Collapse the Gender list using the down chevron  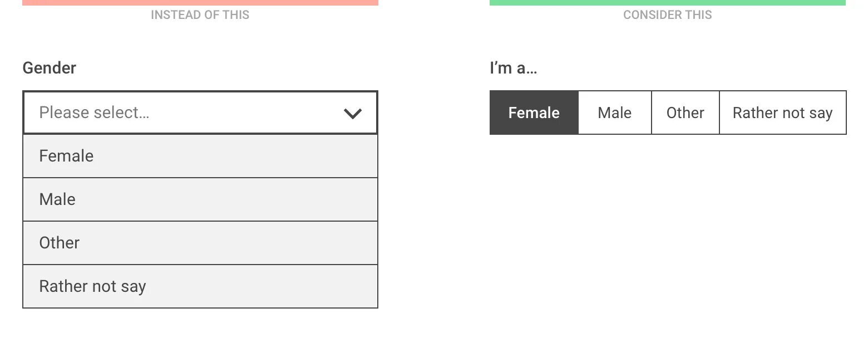point(353,114)
